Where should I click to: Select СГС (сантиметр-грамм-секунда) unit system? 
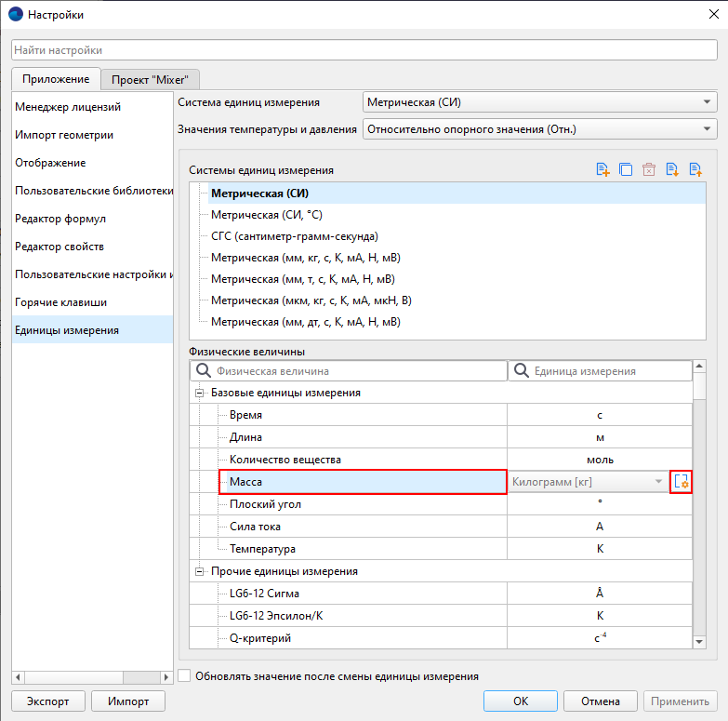point(294,236)
